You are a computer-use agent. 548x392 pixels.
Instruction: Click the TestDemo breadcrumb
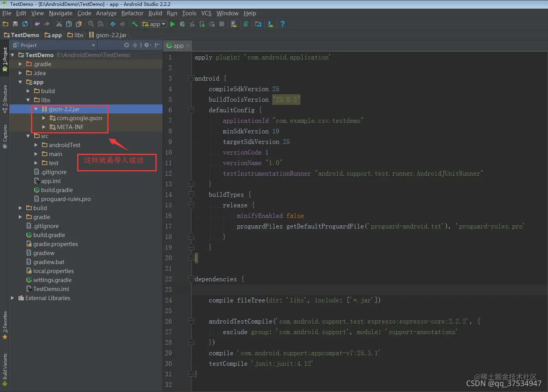[22, 35]
